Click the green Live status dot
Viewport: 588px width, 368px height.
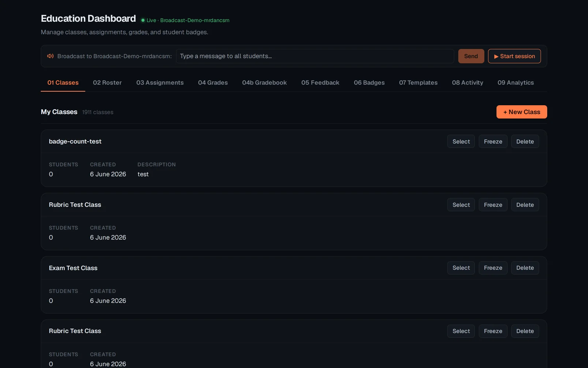click(x=143, y=20)
